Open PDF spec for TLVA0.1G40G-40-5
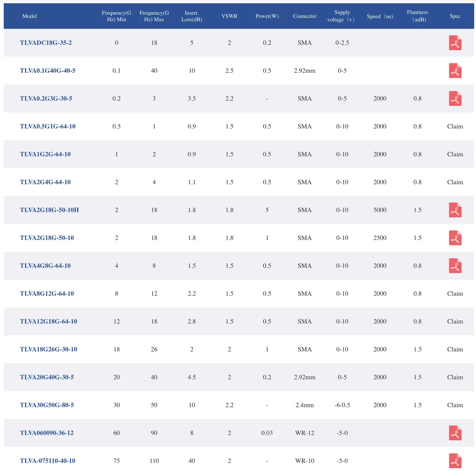The height and width of the screenshot is (471, 476). pos(455,71)
